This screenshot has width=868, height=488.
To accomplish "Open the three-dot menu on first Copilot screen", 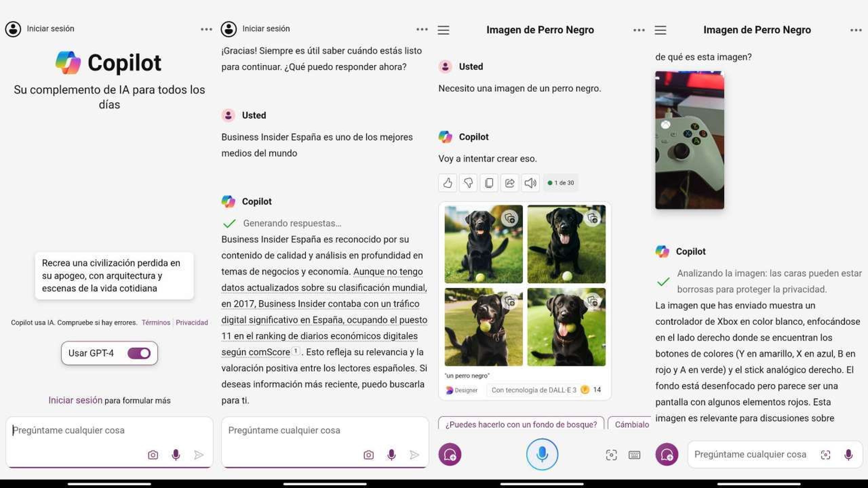I will tap(206, 30).
